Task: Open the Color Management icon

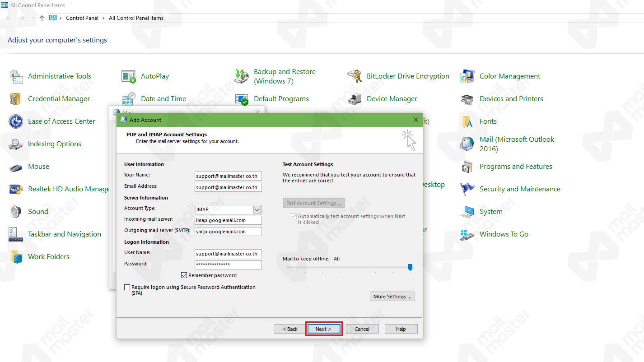Action: [467, 76]
